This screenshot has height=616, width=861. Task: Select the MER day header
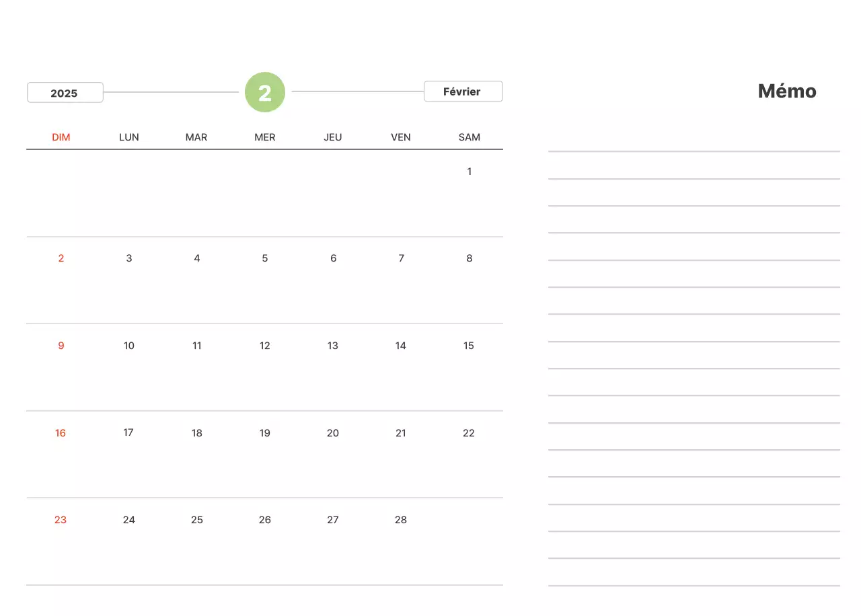tap(265, 137)
